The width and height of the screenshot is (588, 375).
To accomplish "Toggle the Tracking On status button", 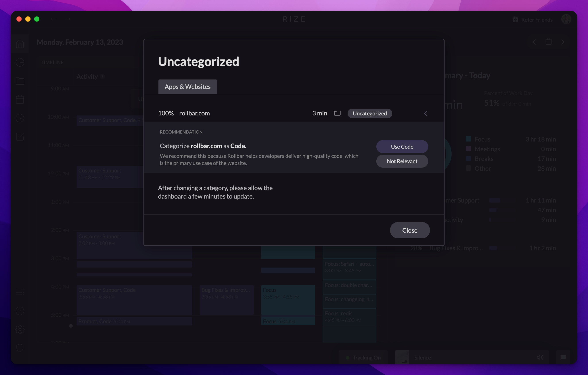I will click(x=363, y=358).
